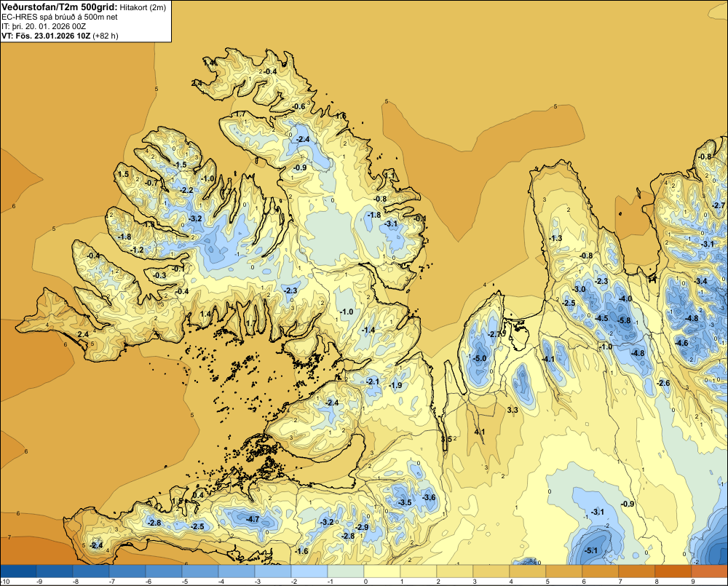Select the -3.4 temperature value

coord(700,281)
